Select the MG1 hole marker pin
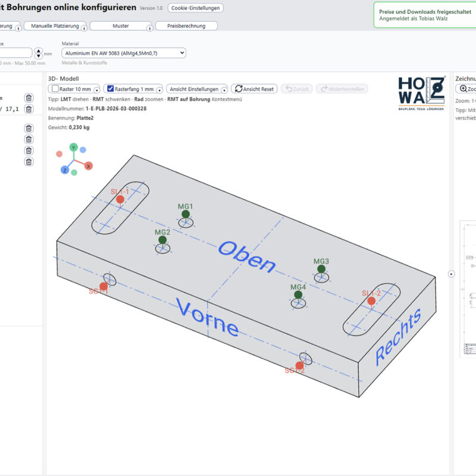This screenshot has height=476, width=476. [186, 214]
